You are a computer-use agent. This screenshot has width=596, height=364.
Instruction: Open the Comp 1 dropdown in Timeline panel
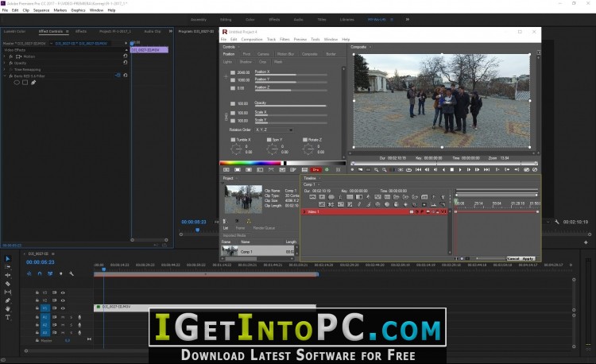click(319, 184)
